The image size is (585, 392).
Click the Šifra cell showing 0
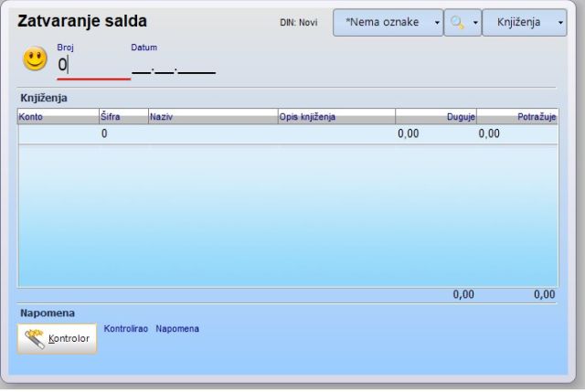click(122, 134)
